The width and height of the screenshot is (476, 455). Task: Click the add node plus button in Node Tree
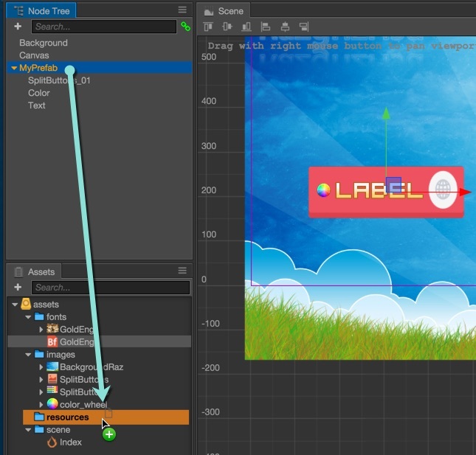(18, 27)
